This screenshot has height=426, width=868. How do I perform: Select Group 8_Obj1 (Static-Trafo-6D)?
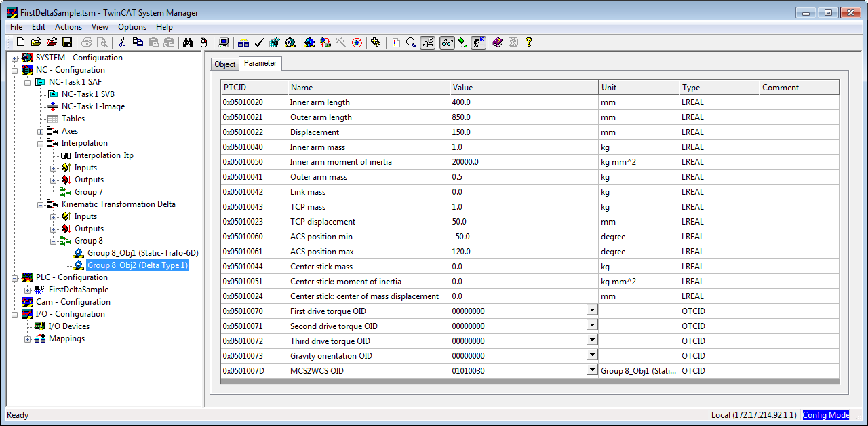[142, 253]
